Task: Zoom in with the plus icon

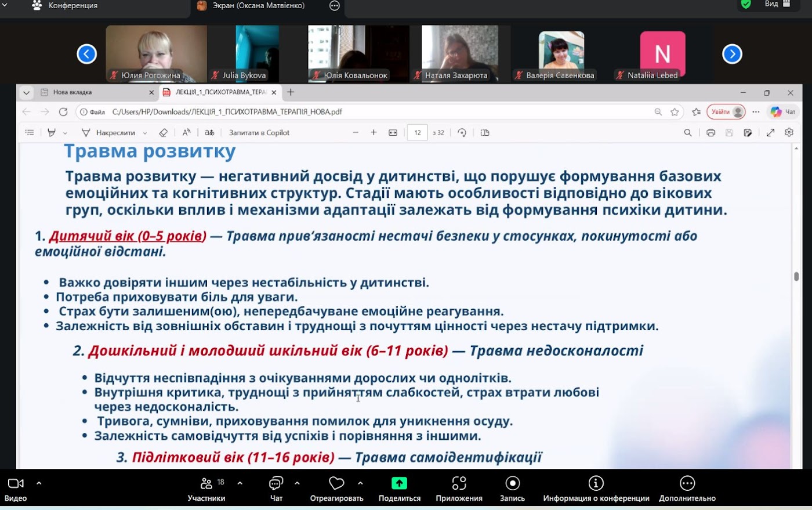Action: [374, 133]
